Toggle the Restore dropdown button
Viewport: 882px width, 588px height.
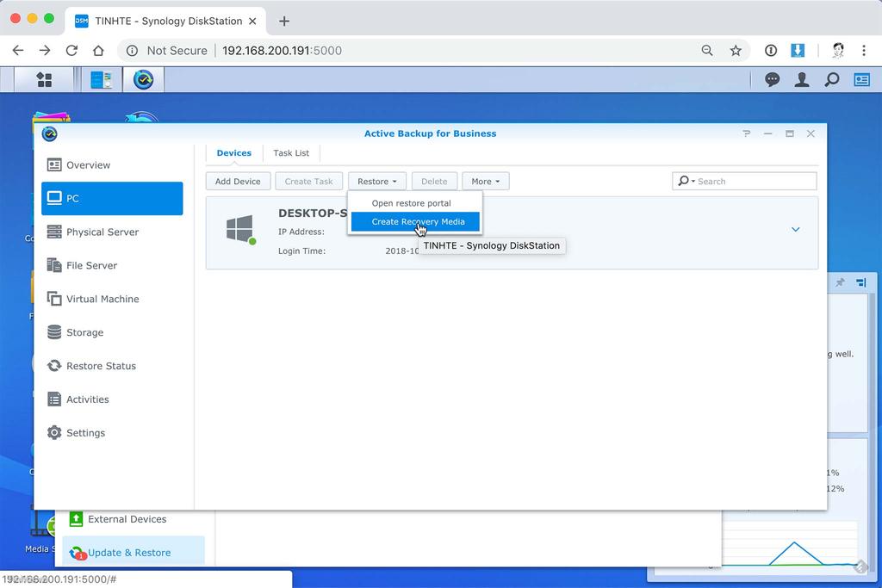pyautogui.click(x=377, y=181)
